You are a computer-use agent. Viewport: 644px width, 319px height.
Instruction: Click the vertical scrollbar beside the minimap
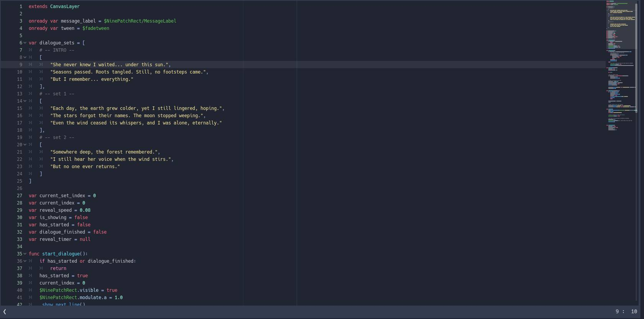[636, 153]
